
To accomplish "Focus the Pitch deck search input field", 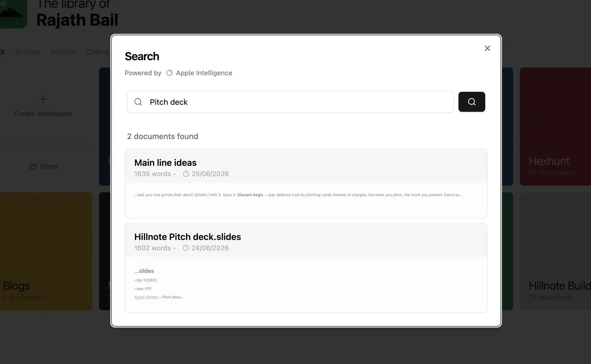I will [x=290, y=102].
